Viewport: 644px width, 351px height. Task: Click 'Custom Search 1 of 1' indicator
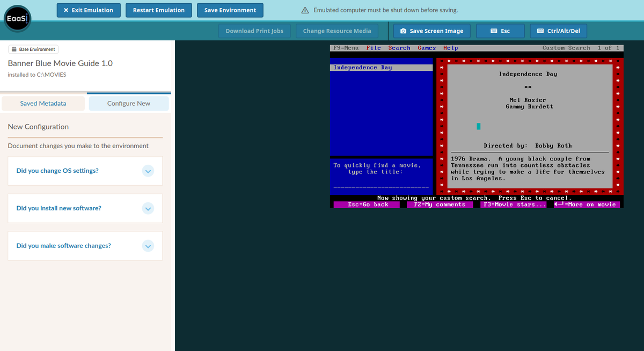[581, 48]
